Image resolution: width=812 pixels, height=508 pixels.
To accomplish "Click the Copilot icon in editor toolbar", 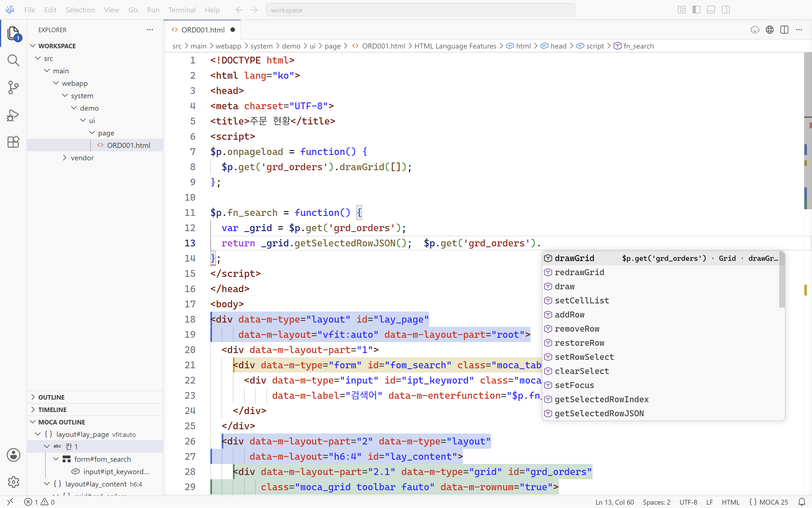I will (x=755, y=30).
